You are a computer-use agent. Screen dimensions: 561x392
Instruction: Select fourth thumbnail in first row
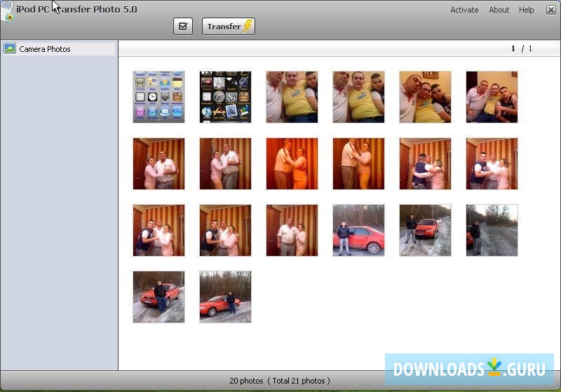tap(358, 97)
